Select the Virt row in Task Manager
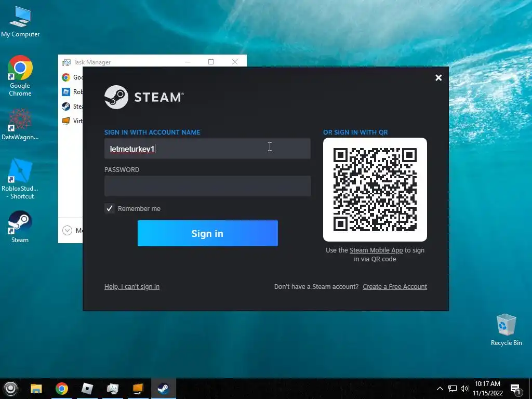This screenshot has width=532, height=399. click(72, 121)
